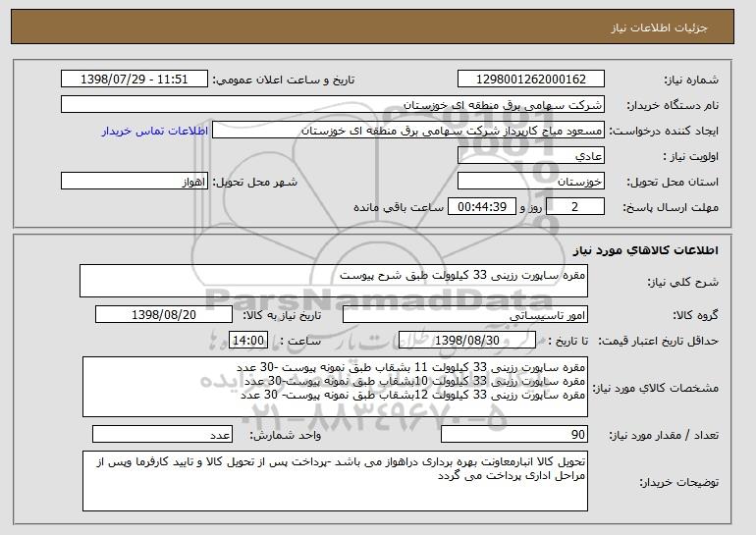Viewport: 756px width, 535px height.
Task: Click the اولویت نیاز field showing عادی
Action: pyautogui.click(x=530, y=156)
